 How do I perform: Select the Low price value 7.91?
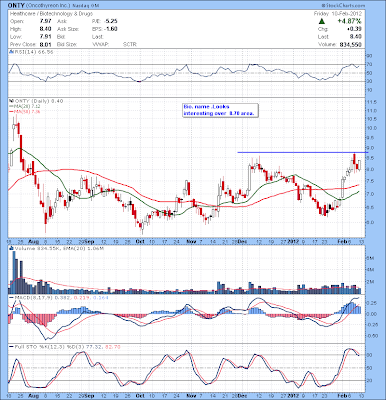[x=44, y=37]
